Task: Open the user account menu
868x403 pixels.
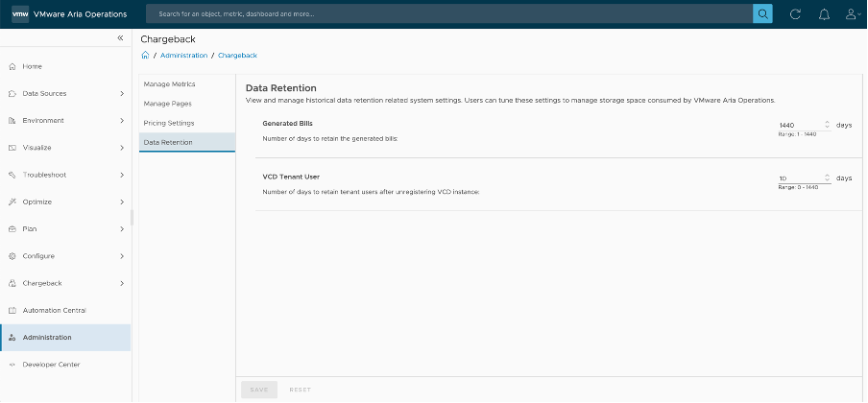Action: pos(851,14)
